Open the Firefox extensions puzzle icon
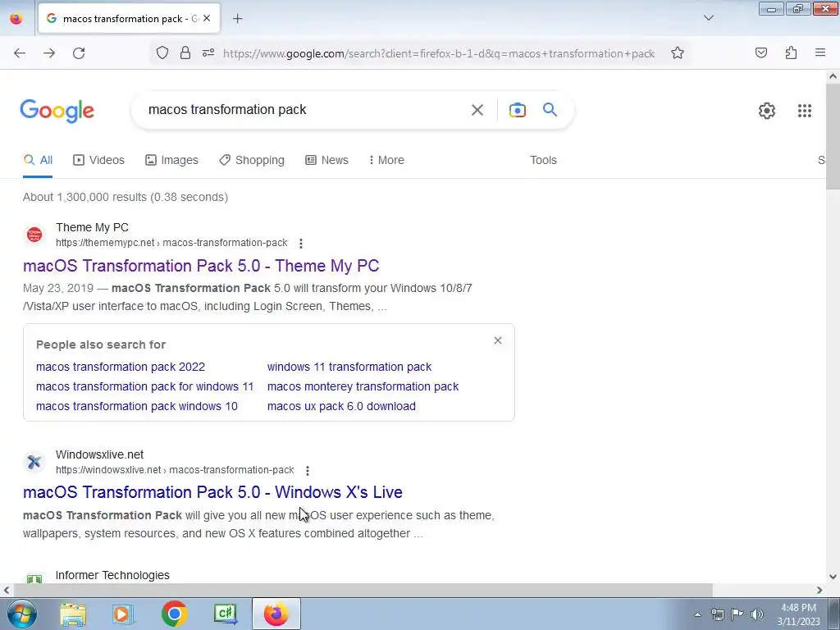The image size is (840, 630). tap(791, 53)
